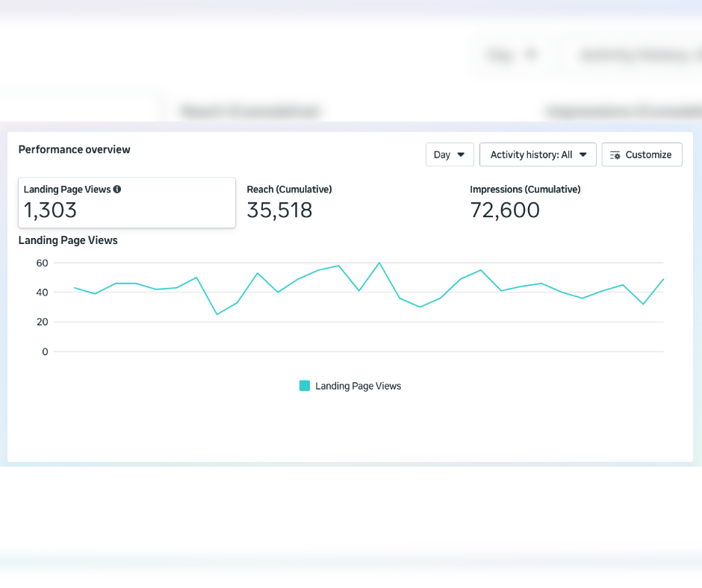This screenshot has height=588, width=702.
Task: Click the Day dropdown arrow icon
Action: 461,154
